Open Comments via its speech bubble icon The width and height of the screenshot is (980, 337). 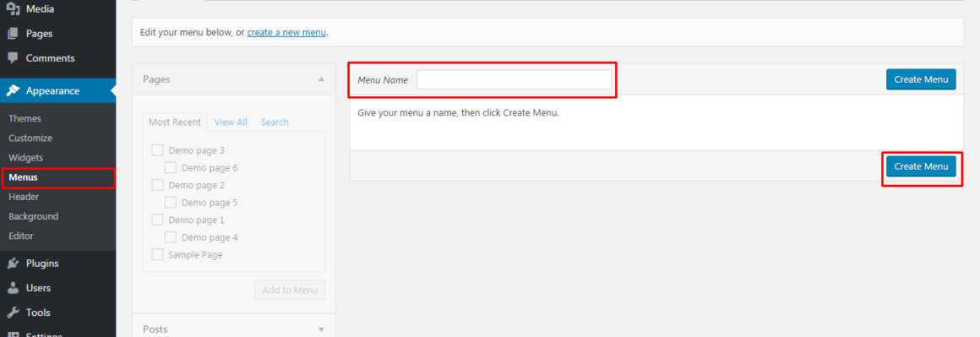click(13, 58)
